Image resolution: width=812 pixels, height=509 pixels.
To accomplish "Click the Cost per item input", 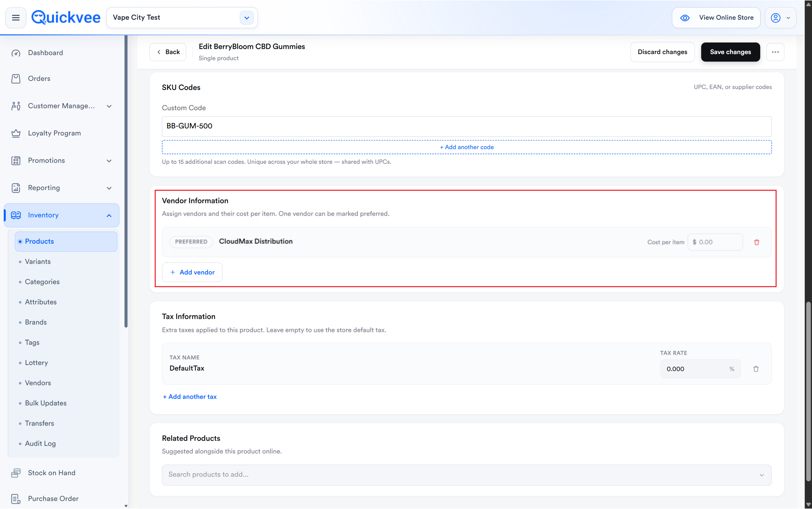I will pos(715,242).
